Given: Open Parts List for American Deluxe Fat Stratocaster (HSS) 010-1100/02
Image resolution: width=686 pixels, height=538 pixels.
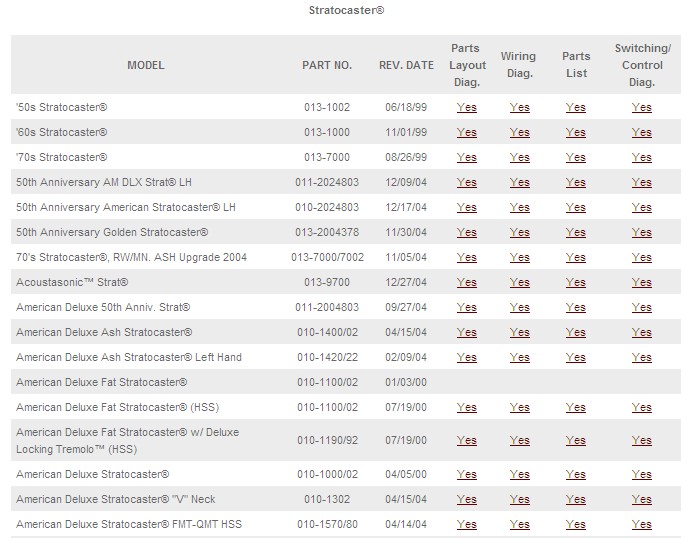Looking at the screenshot, I should [575, 407].
